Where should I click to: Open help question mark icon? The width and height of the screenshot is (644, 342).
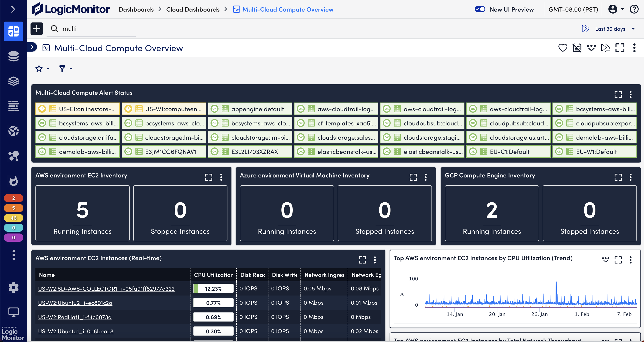[x=634, y=9]
